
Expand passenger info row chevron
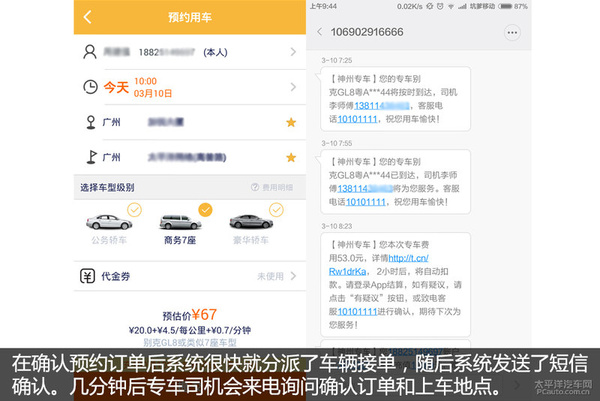coord(293,52)
